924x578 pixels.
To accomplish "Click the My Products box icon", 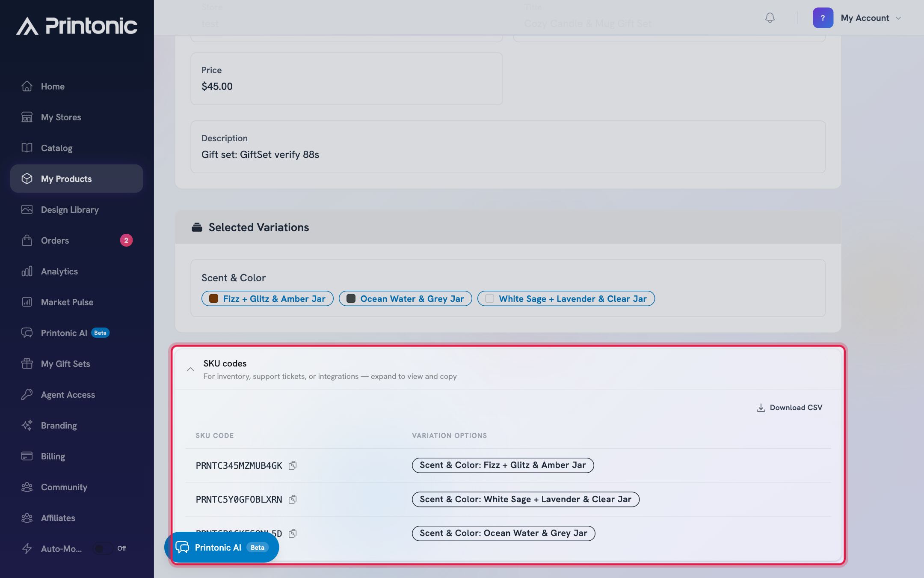I will pyautogui.click(x=27, y=179).
